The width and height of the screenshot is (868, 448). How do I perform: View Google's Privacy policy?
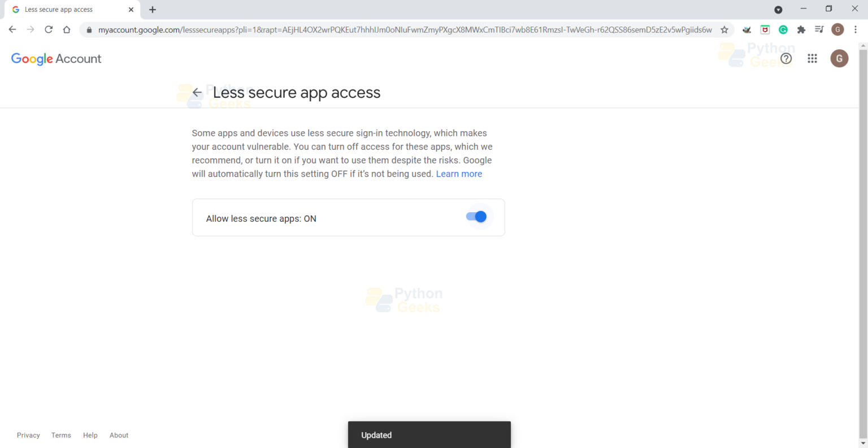[28, 435]
